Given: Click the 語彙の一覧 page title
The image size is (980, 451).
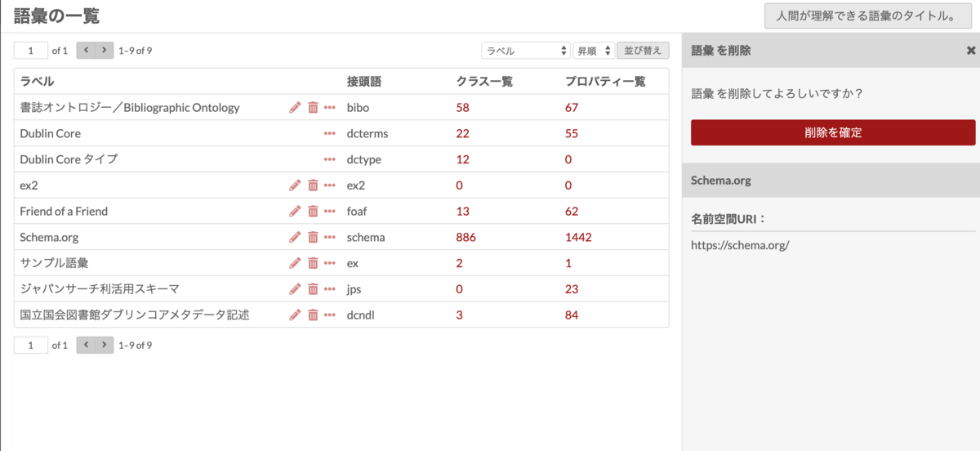Looking at the screenshot, I should [x=56, y=16].
